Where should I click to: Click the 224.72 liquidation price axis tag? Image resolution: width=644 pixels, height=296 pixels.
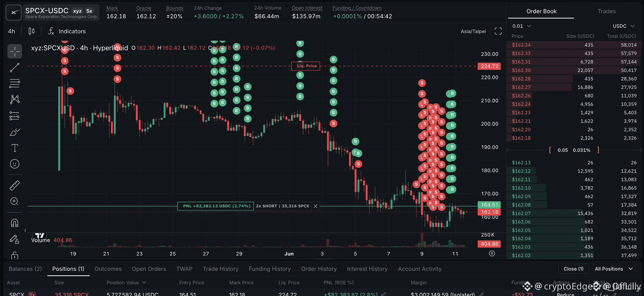[x=489, y=66]
